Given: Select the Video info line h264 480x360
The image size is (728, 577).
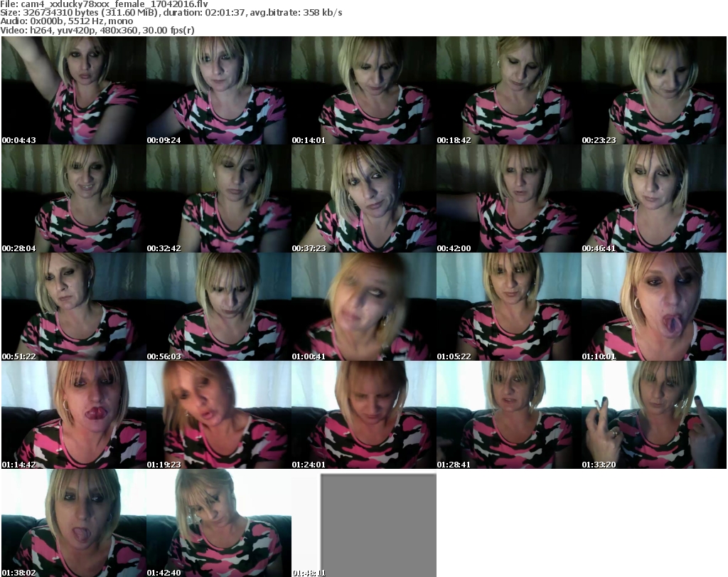Looking at the screenshot, I should (x=97, y=30).
